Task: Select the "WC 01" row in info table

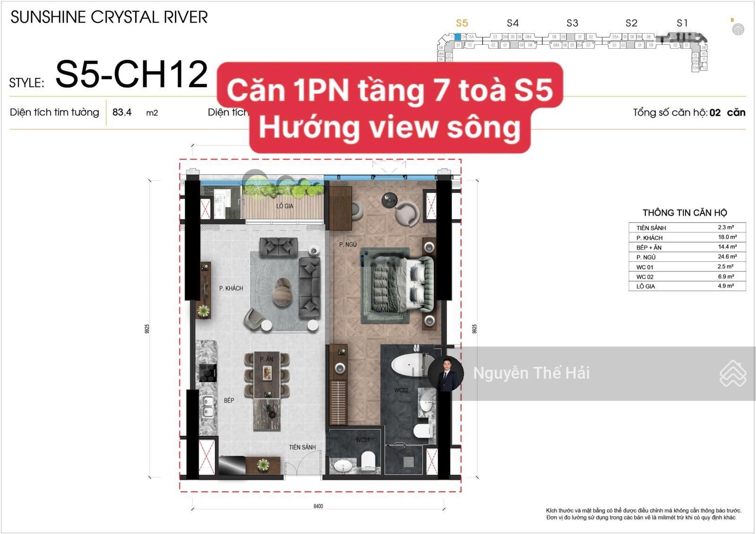Action: coord(687,267)
